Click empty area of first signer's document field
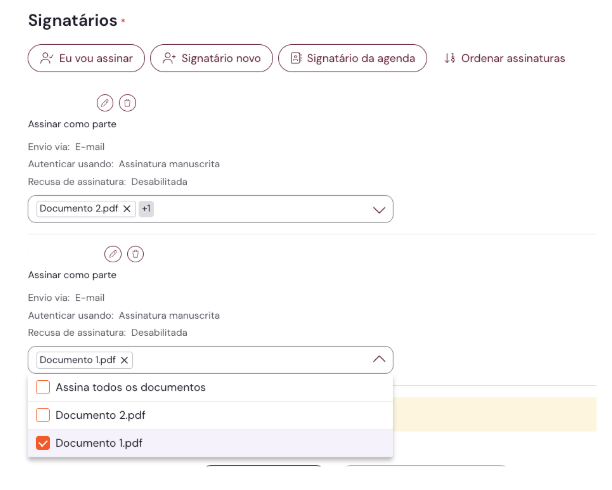 coord(260,209)
